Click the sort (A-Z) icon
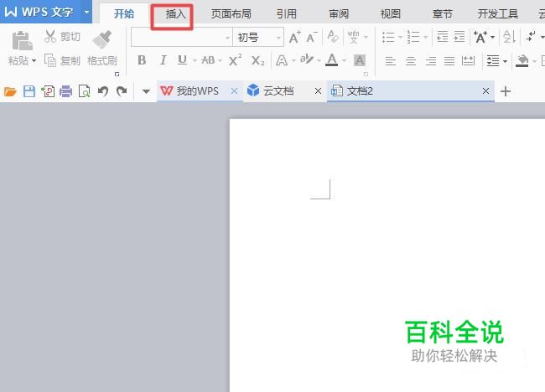The width and height of the screenshot is (545, 392). click(510, 37)
